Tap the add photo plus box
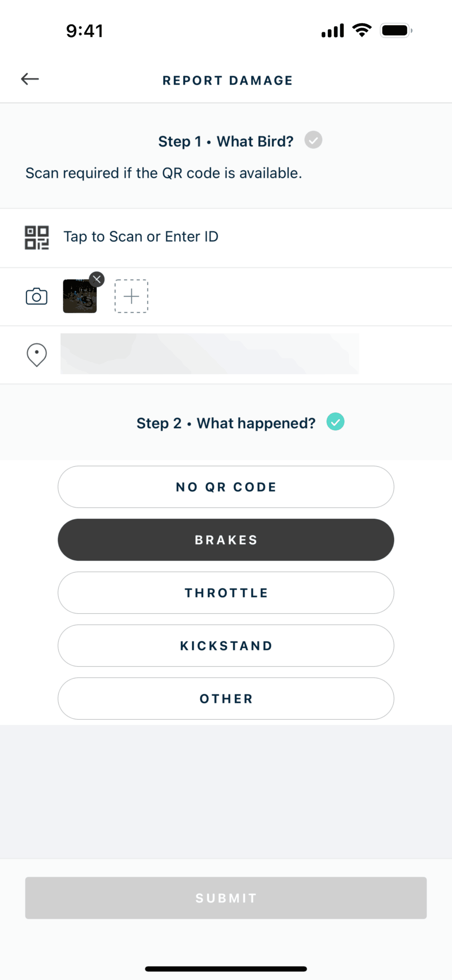Image resolution: width=452 pixels, height=980 pixels. tap(131, 297)
